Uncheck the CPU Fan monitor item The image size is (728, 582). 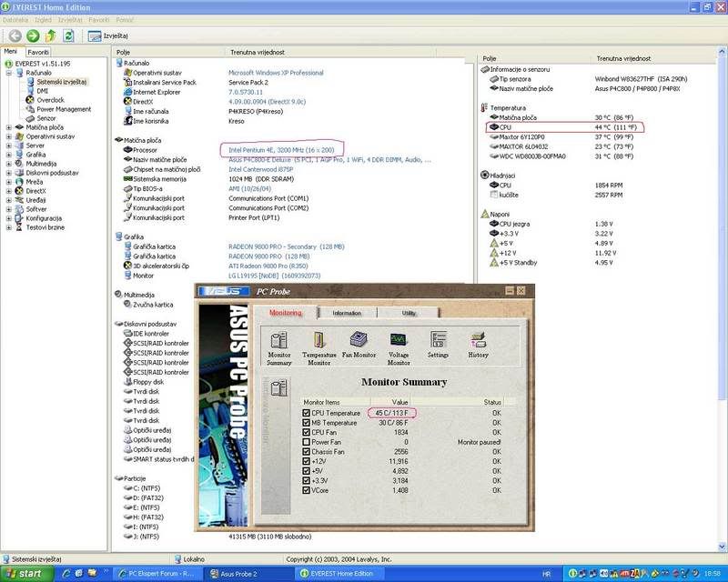[306, 433]
